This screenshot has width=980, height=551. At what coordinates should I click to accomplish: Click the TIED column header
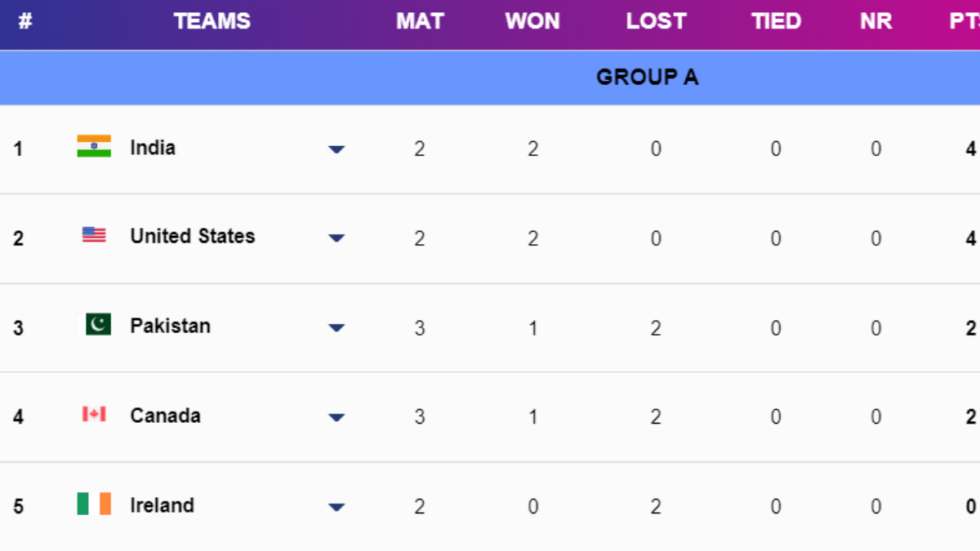[x=776, y=22]
